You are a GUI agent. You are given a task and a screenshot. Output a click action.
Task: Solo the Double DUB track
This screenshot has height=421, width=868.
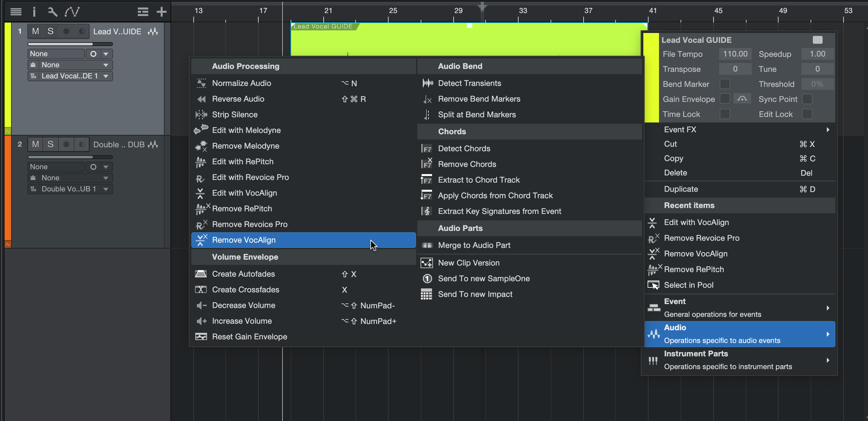tap(51, 144)
